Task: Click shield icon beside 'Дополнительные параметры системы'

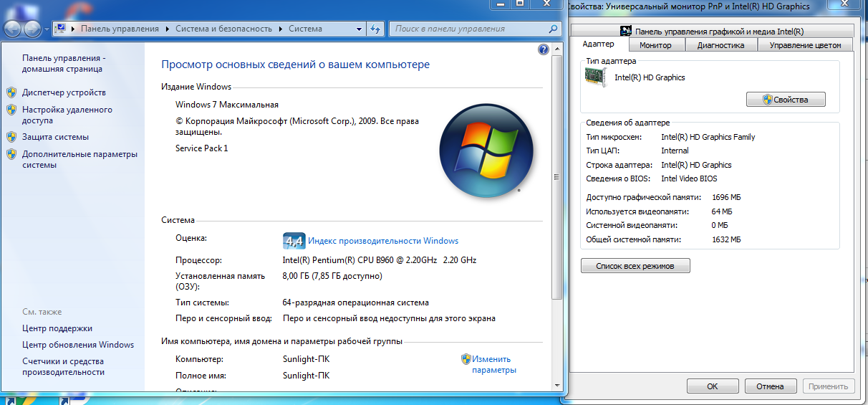Action: tap(11, 154)
